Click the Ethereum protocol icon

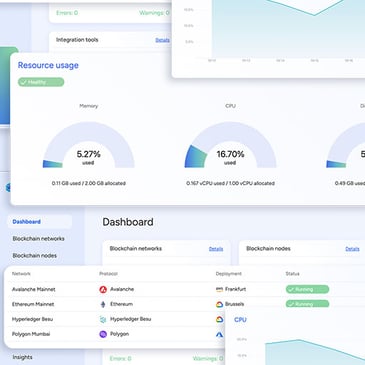[103, 304]
